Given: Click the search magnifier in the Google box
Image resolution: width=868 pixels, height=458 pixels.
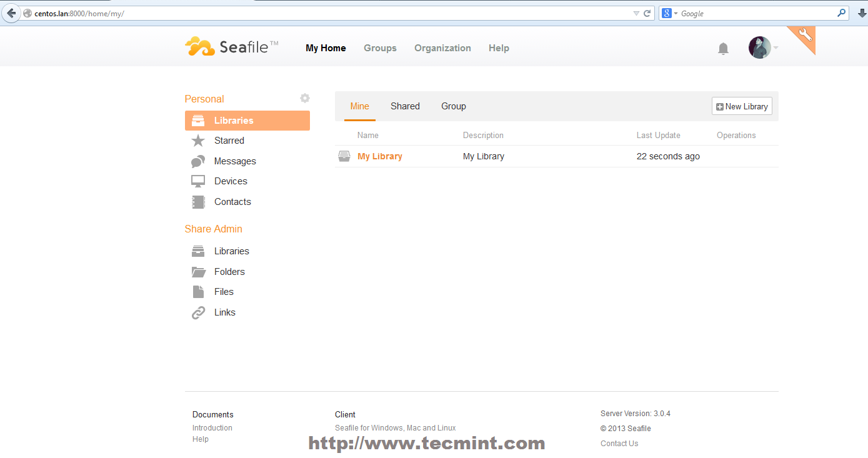Looking at the screenshot, I should pyautogui.click(x=842, y=12).
